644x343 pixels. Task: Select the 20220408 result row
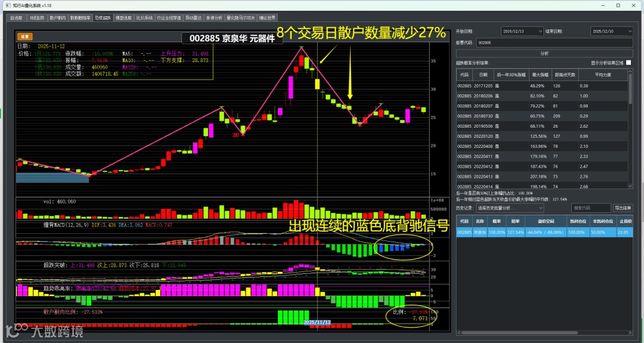tap(542, 146)
